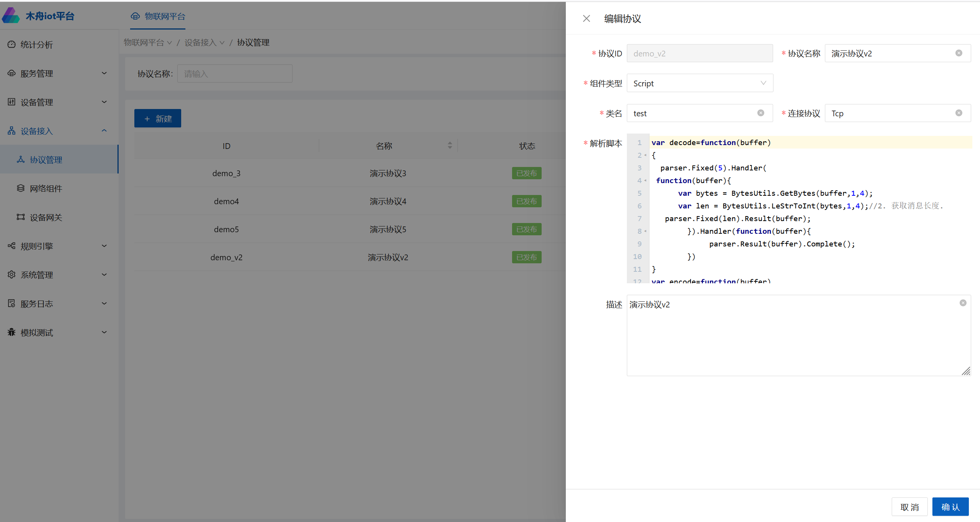Click the 已发布 tag in demo5 row
The image size is (980, 522).
[527, 229]
